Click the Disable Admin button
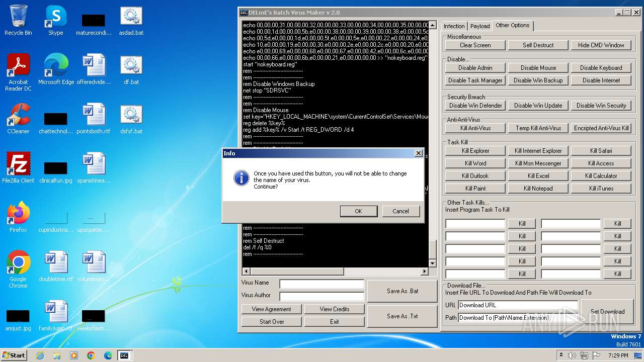Screen dimensions: 644x362 point(475,68)
